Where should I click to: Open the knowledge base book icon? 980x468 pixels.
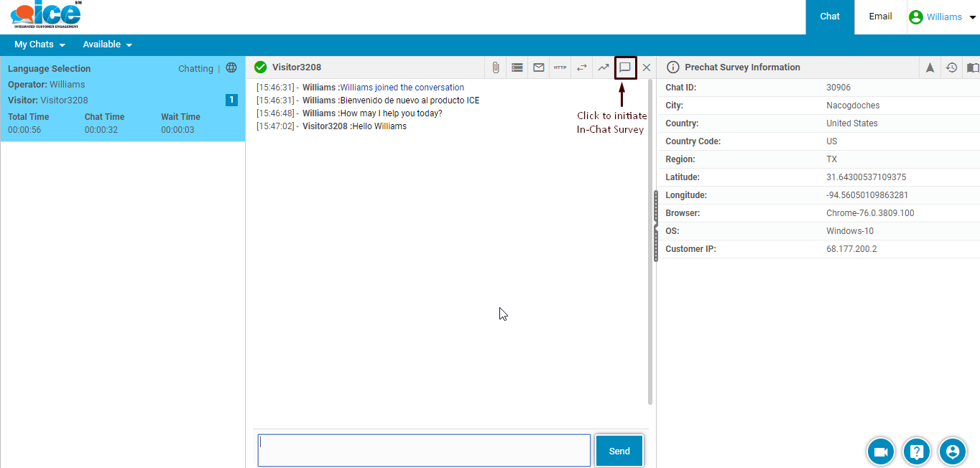point(972,67)
